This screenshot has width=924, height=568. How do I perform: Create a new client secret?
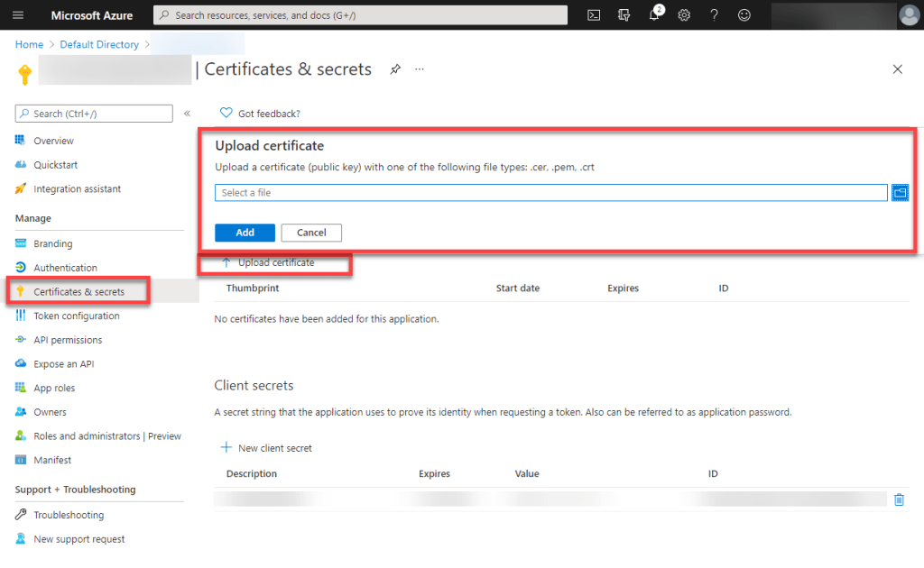click(265, 447)
